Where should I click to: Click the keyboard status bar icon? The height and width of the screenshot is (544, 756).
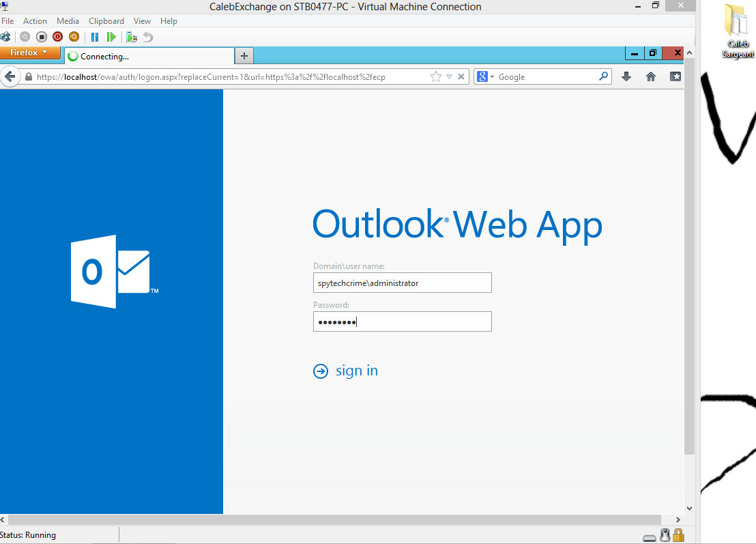click(x=650, y=537)
